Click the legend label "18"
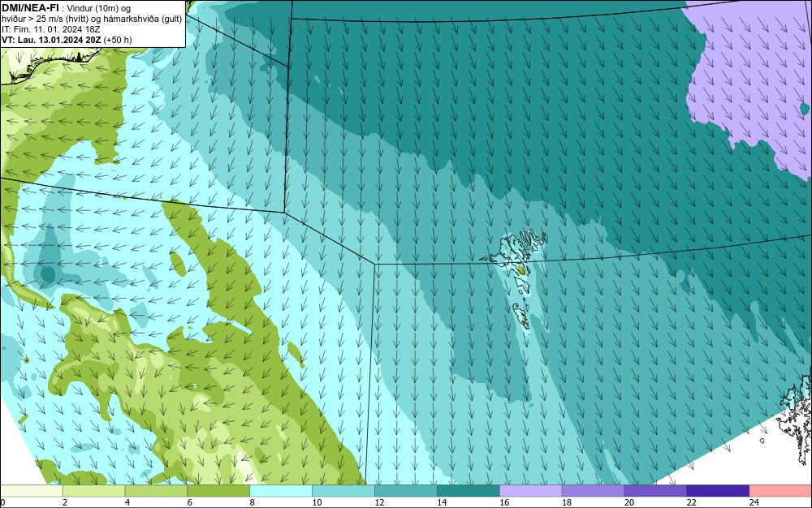812x508 pixels. [567, 502]
